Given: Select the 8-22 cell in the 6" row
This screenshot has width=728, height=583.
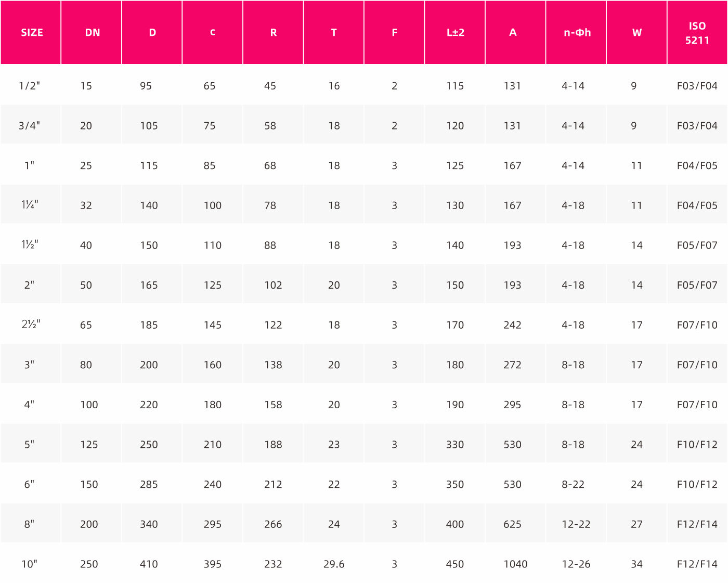Looking at the screenshot, I should click(573, 485).
